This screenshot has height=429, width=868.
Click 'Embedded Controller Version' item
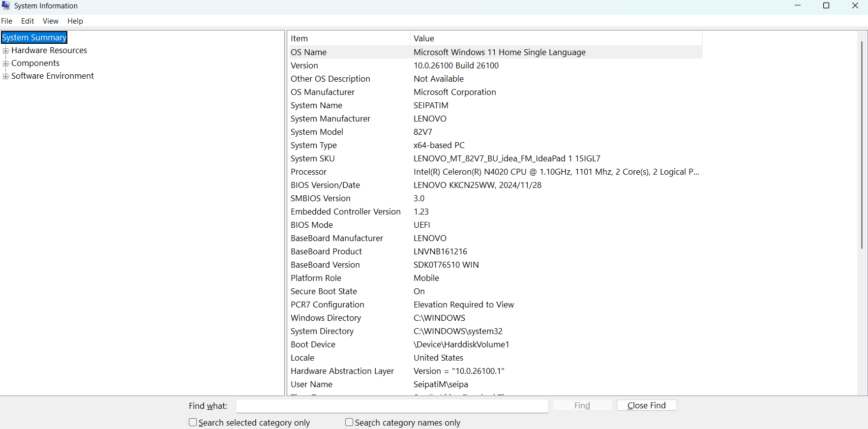point(346,212)
